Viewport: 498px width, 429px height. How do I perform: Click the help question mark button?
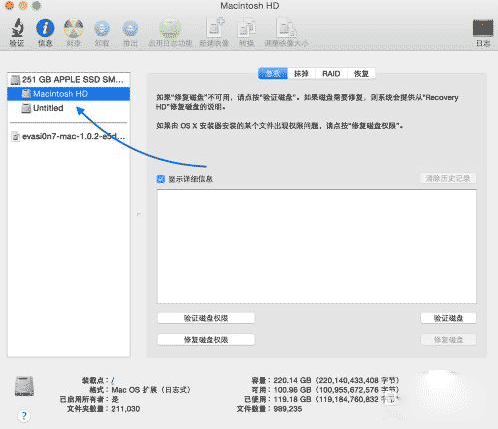click(24, 416)
